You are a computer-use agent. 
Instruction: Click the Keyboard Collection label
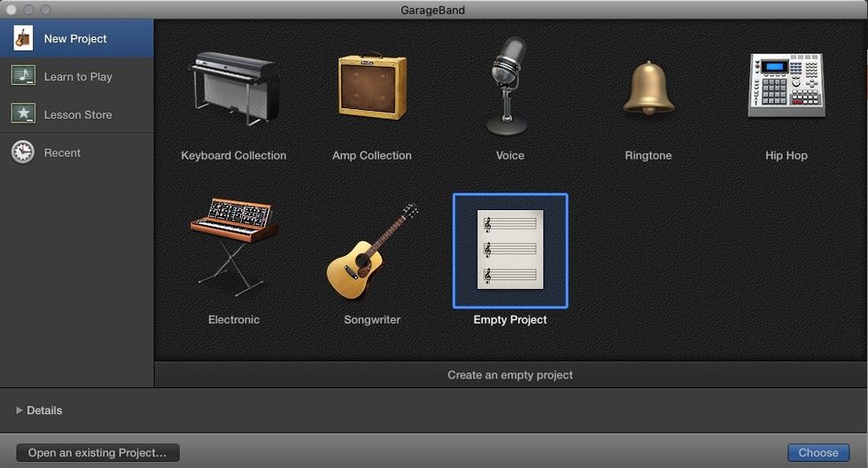tap(234, 156)
